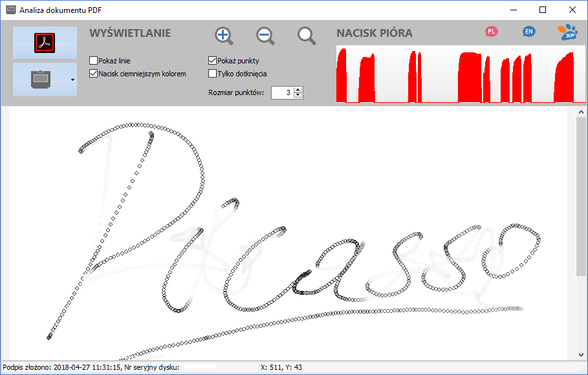Enable Tylko dotknięcia checkbox
Screen dimensions: 588x375
(212, 74)
